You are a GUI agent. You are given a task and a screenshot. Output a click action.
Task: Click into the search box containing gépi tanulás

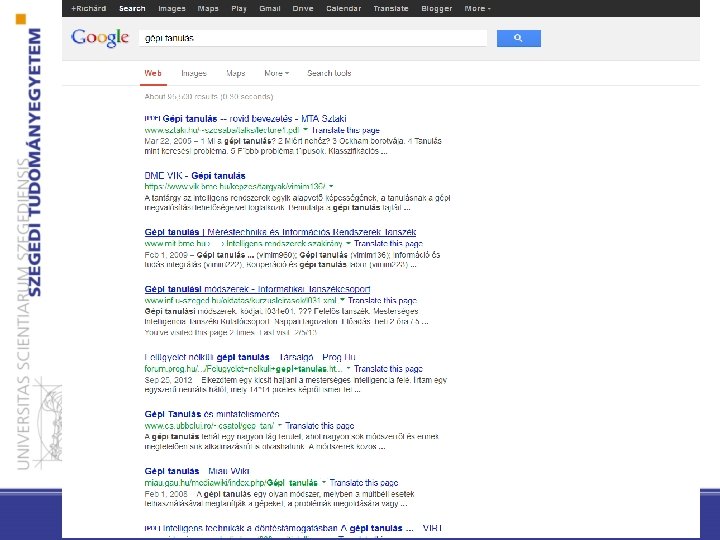pos(313,38)
